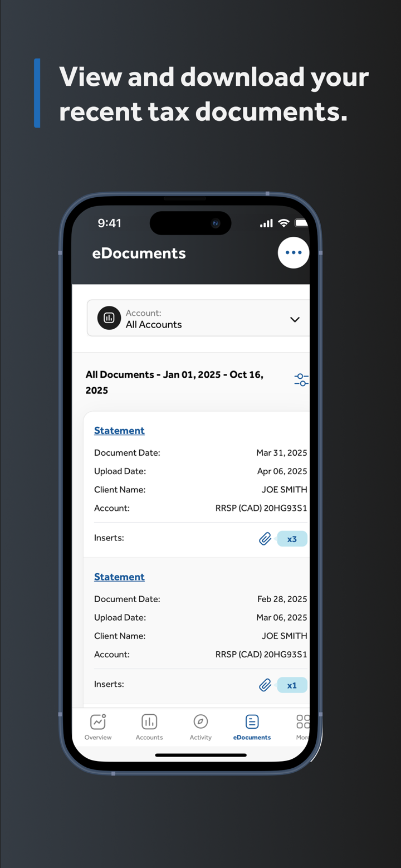Tap the three-dot more options button
Image resolution: width=401 pixels, height=868 pixels.
click(x=293, y=253)
